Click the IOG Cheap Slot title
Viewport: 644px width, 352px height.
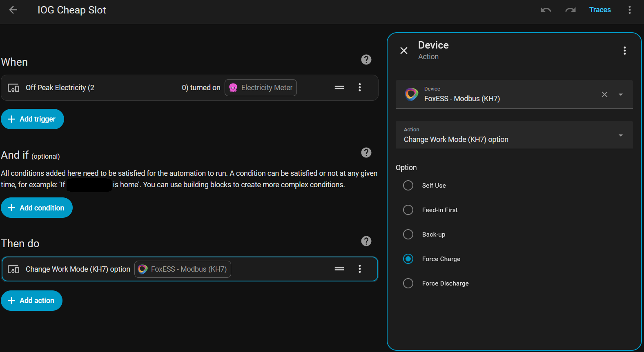tap(72, 10)
